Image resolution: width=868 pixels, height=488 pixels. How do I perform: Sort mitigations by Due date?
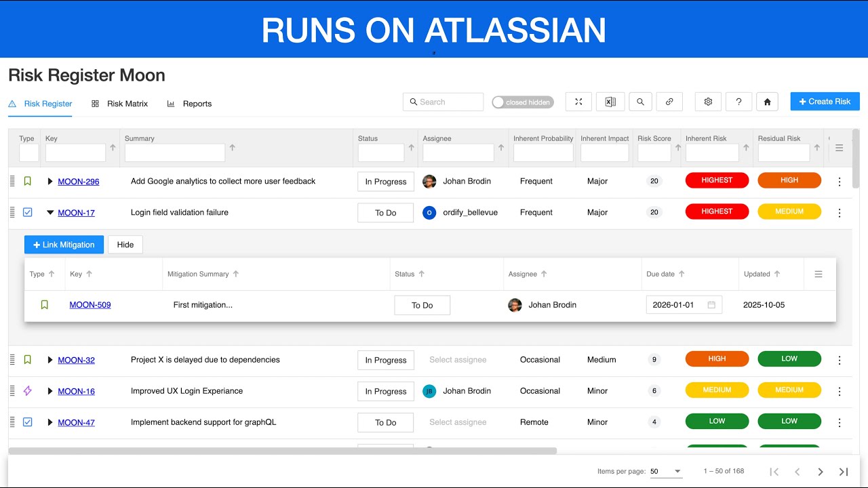tap(682, 274)
